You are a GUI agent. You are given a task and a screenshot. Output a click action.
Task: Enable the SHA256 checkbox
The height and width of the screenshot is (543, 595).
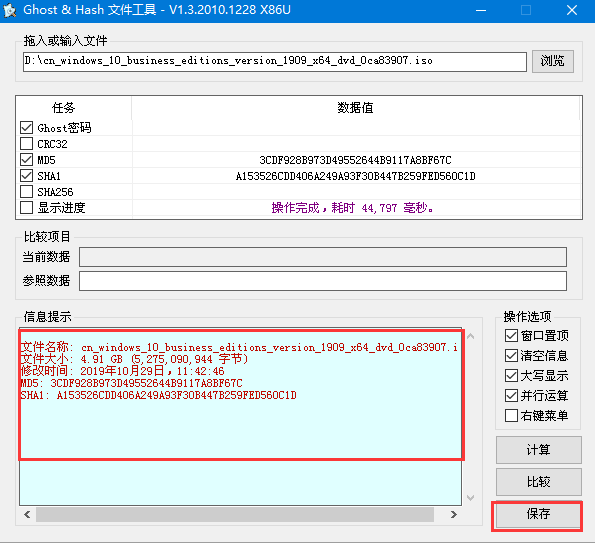click(26, 191)
